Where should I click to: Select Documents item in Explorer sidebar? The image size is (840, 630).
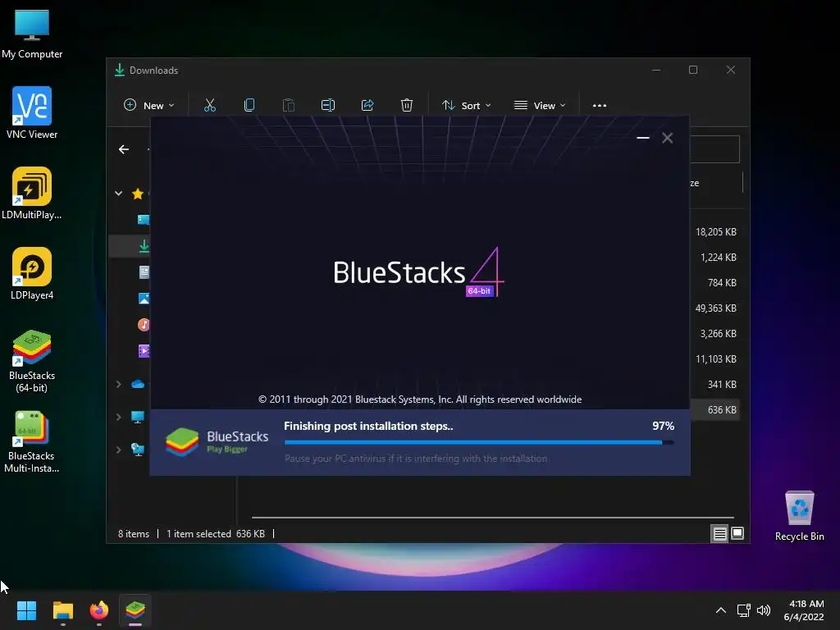(x=144, y=272)
